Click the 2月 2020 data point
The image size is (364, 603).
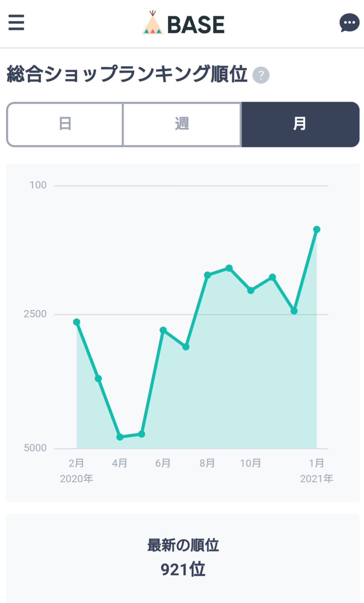coord(77,322)
